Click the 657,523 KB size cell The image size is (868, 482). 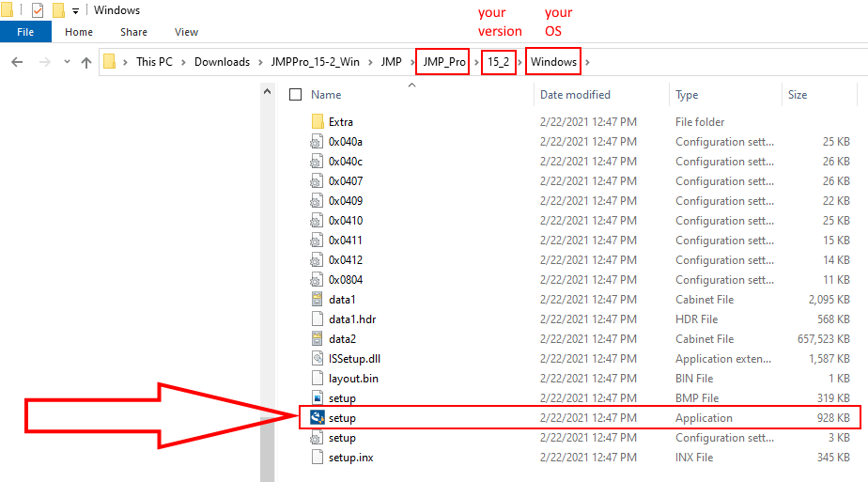[823, 338]
